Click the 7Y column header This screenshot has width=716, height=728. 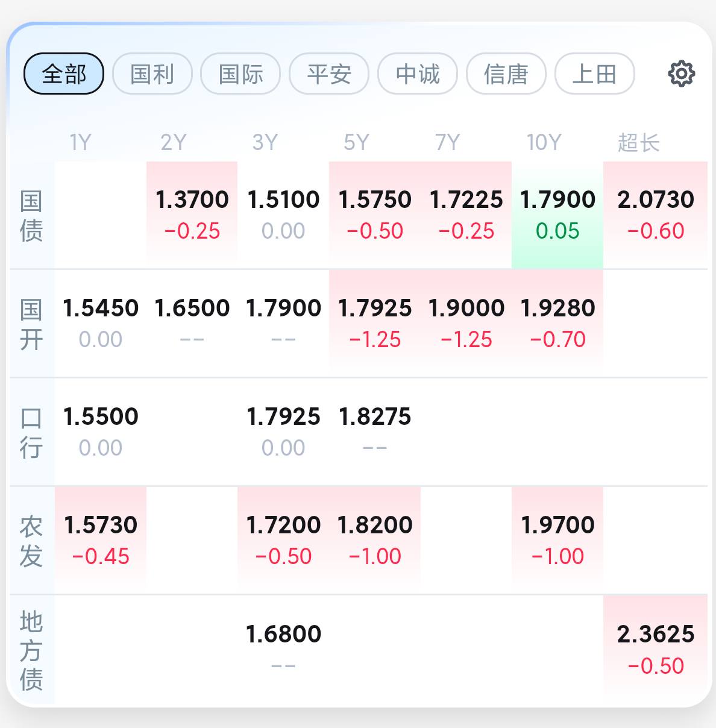(448, 142)
